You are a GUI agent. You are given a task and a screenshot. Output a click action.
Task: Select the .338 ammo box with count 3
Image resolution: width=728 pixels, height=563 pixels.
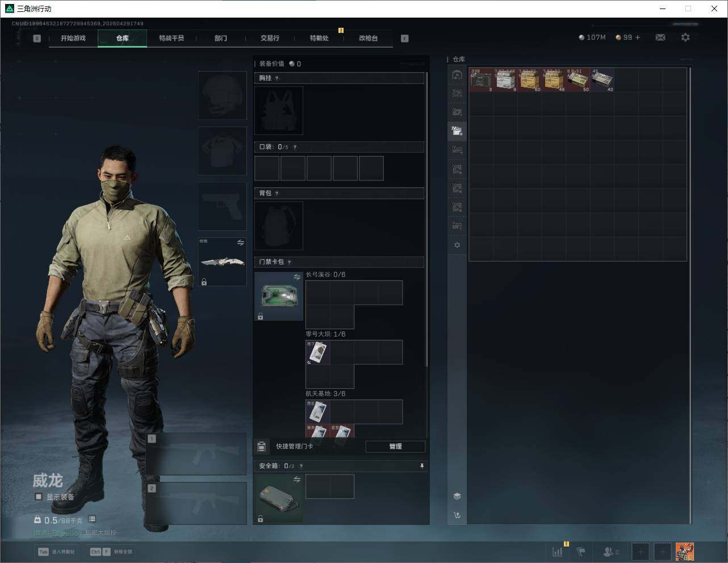[x=481, y=80]
